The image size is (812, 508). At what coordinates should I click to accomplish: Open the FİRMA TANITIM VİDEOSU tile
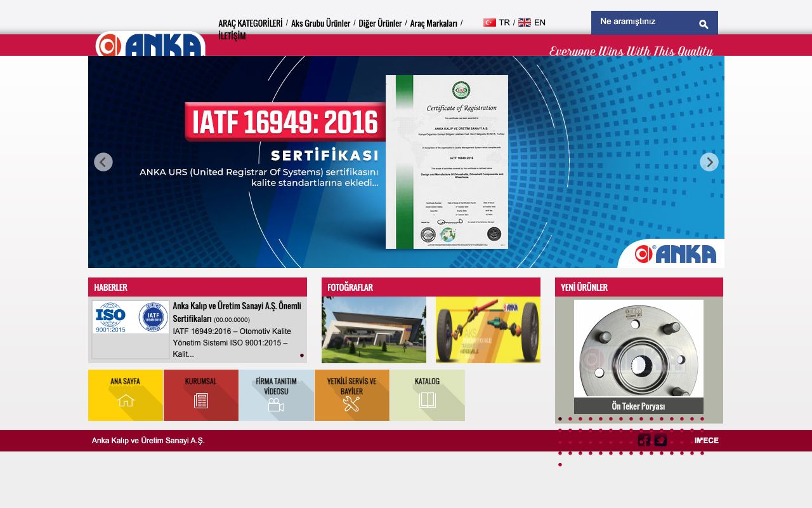(x=277, y=395)
